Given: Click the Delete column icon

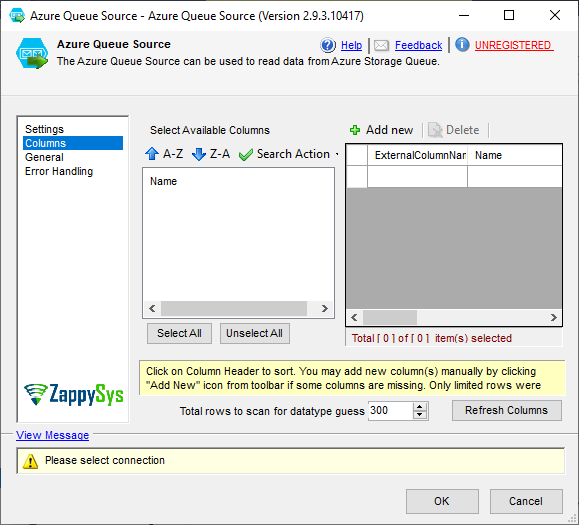Looking at the screenshot, I should coord(435,130).
